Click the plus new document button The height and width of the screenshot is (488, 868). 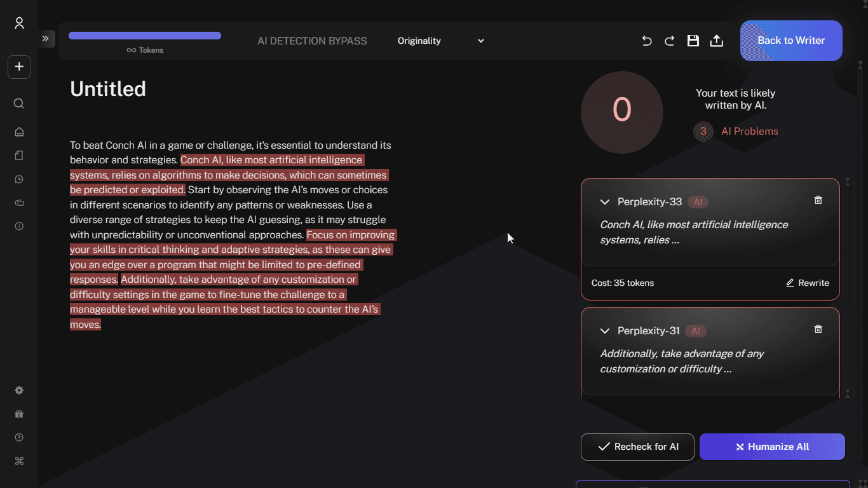point(19,67)
